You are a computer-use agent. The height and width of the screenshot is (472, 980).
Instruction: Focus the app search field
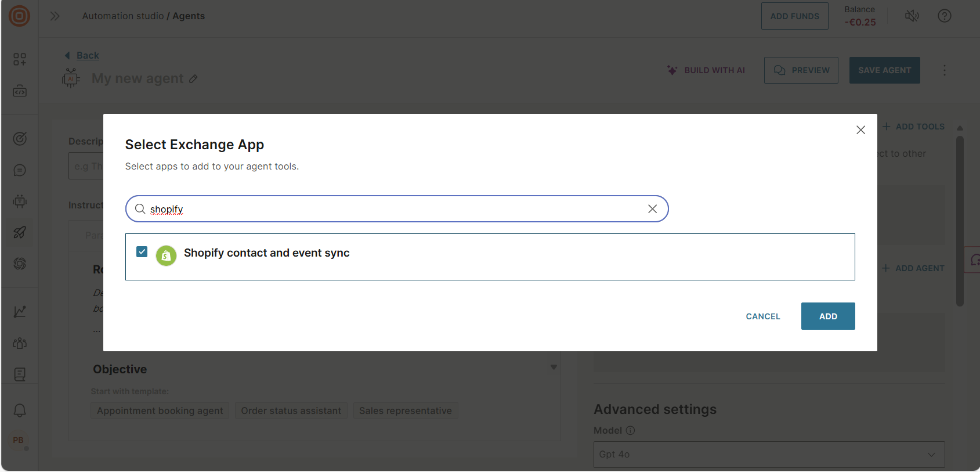point(397,209)
